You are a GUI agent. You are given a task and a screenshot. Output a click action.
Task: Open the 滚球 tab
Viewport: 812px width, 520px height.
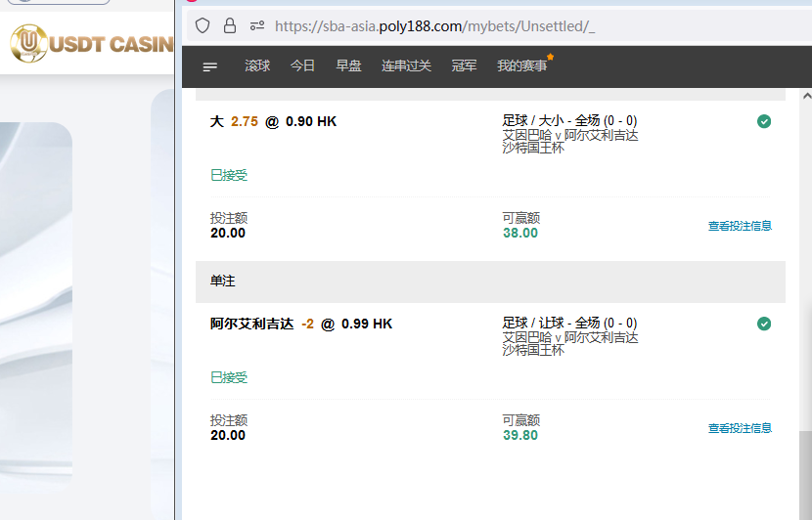click(257, 66)
